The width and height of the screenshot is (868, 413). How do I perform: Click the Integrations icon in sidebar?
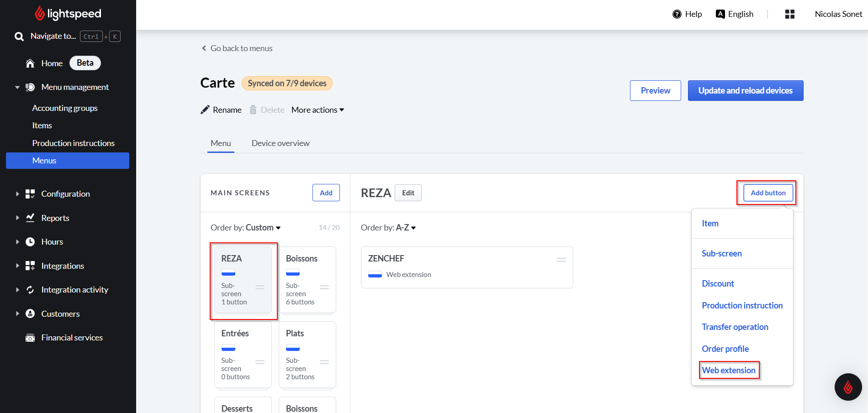pyautogui.click(x=30, y=266)
